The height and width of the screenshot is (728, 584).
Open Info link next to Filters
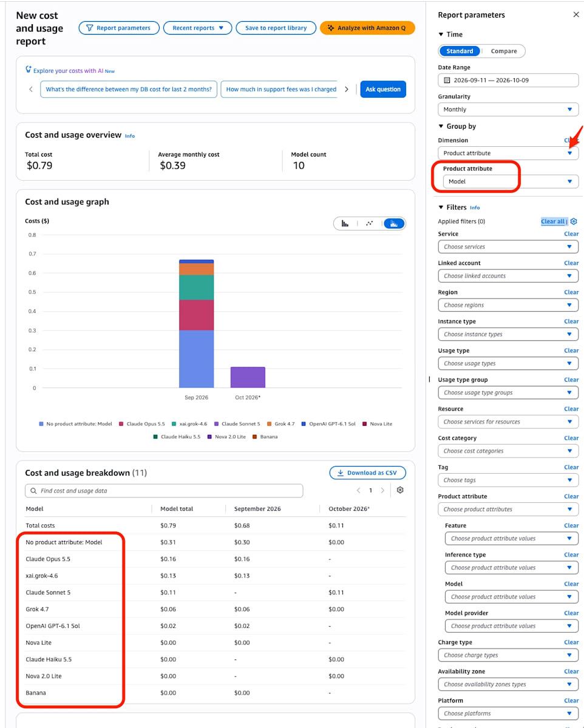475,207
